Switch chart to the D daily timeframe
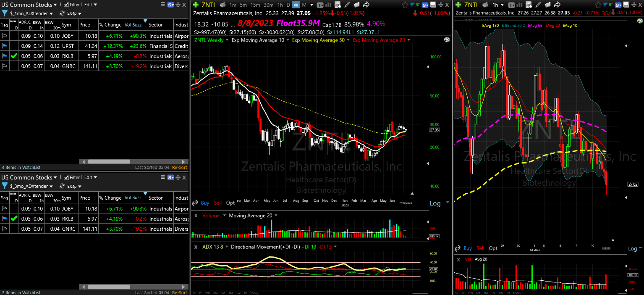The height and width of the screenshot is (295, 644). (288, 5)
